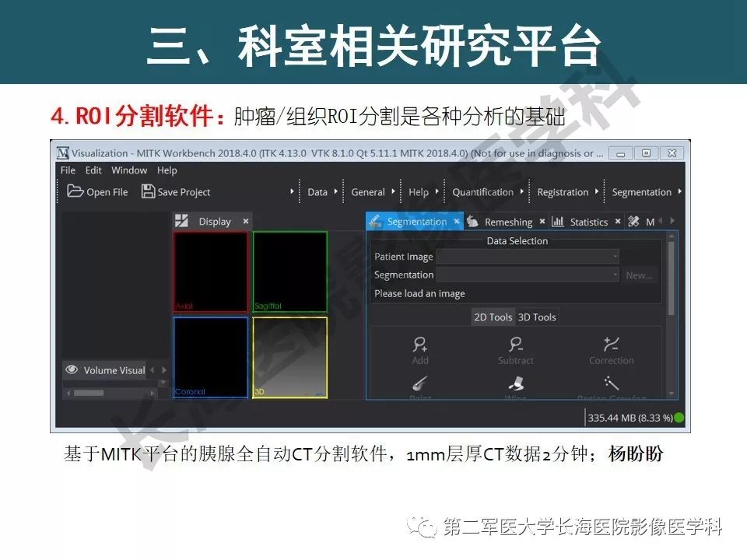Expand the Segmentation toolbar overflow arrow
This screenshot has width=747, height=560.
tap(679, 191)
